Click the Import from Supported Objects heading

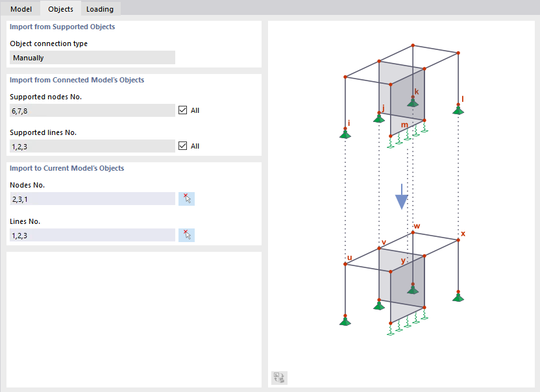[x=62, y=27]
